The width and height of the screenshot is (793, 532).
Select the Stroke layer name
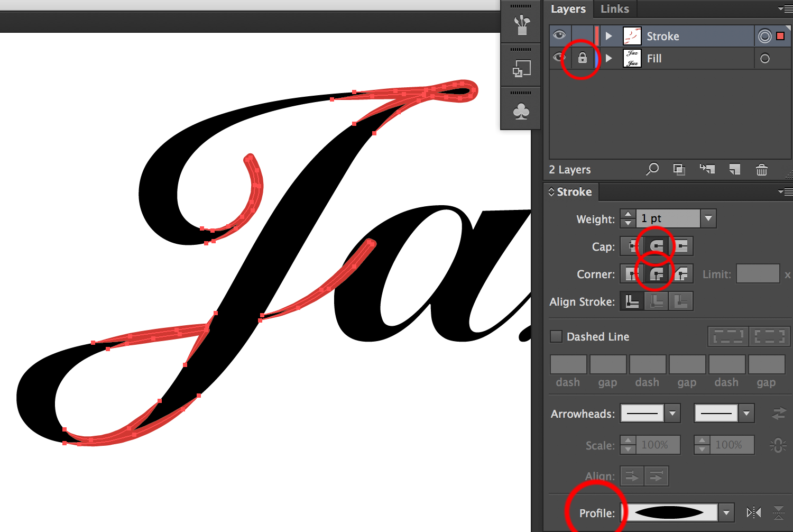[x=663, y=36]
